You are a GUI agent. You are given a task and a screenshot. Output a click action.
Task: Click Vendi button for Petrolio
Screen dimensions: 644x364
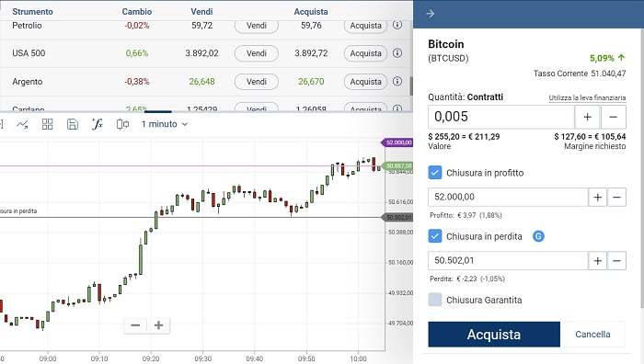pyautogui.click(x=257, y=26)
